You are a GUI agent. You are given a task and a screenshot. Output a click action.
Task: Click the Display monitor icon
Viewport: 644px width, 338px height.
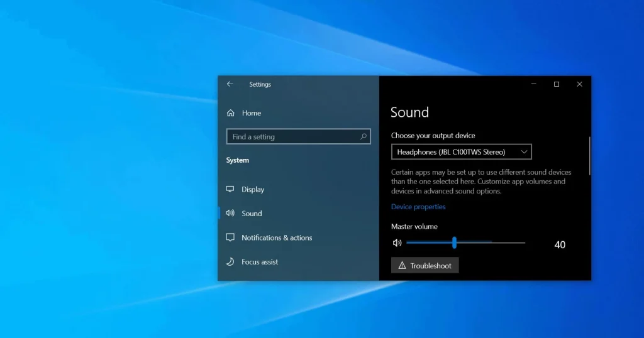230,189
